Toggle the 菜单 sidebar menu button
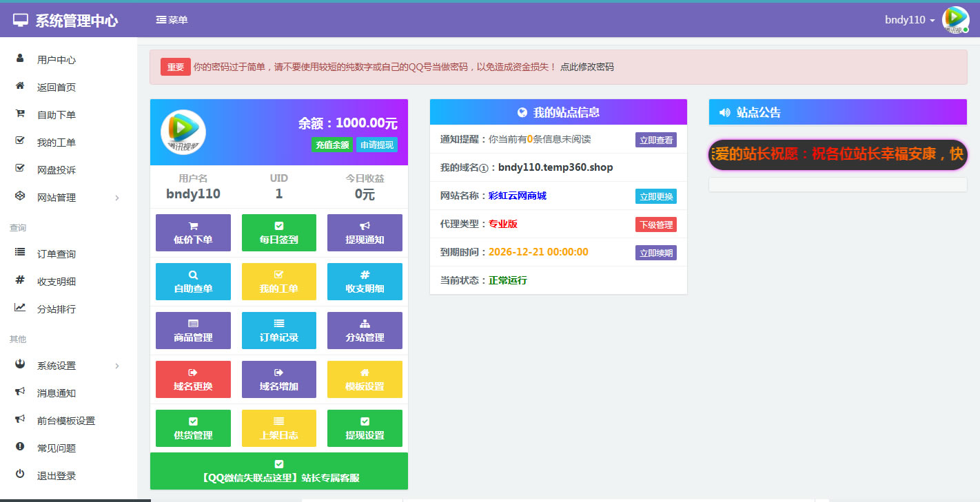This screenshot has height=502, width=980. click(172, 20)
